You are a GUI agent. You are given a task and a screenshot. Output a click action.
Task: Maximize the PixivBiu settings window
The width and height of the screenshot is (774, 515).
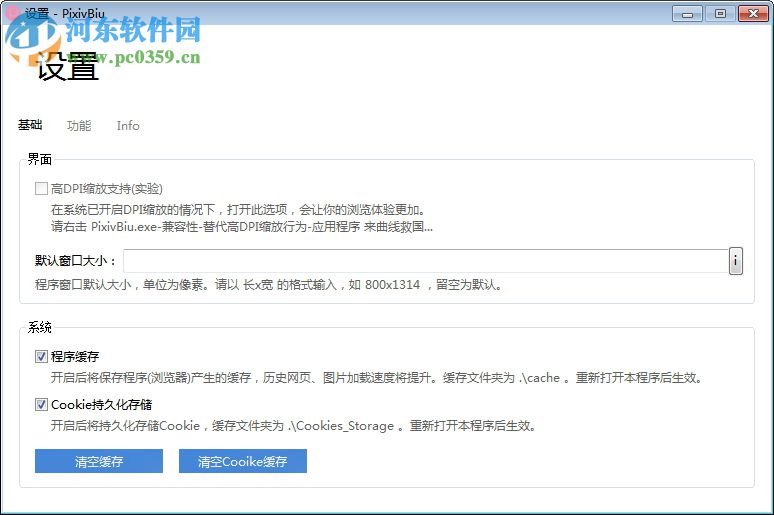pos(720,14)
